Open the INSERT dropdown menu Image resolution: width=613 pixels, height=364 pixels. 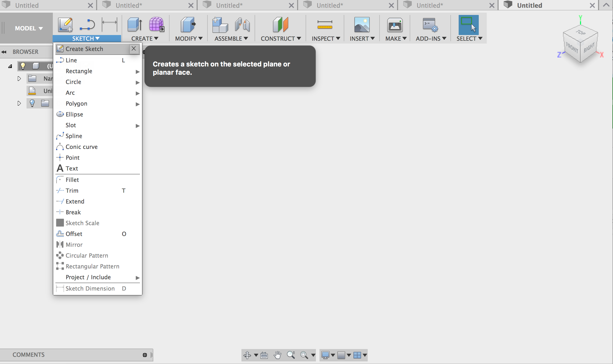pos(362,38)
